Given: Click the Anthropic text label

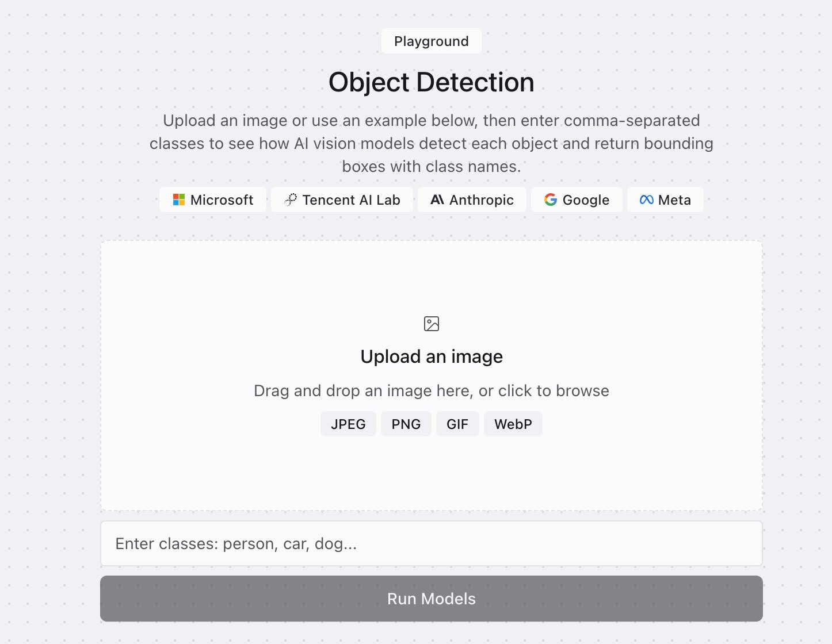Looking at the screenshot, I should pos(482,200).
